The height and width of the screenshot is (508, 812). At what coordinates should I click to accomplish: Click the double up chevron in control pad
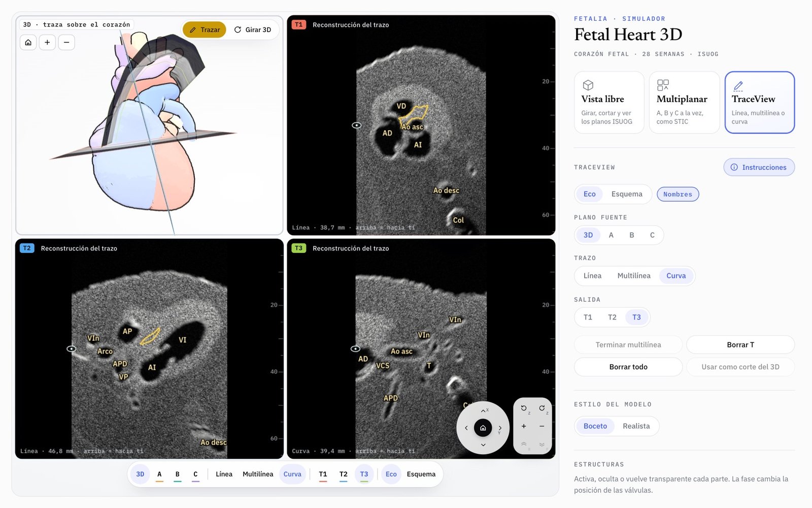524,444
